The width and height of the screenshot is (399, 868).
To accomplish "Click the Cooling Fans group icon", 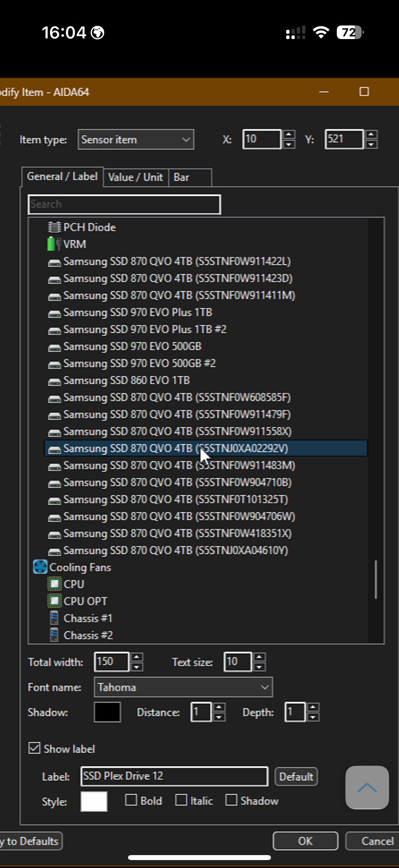I will click(x=40, y=567).
